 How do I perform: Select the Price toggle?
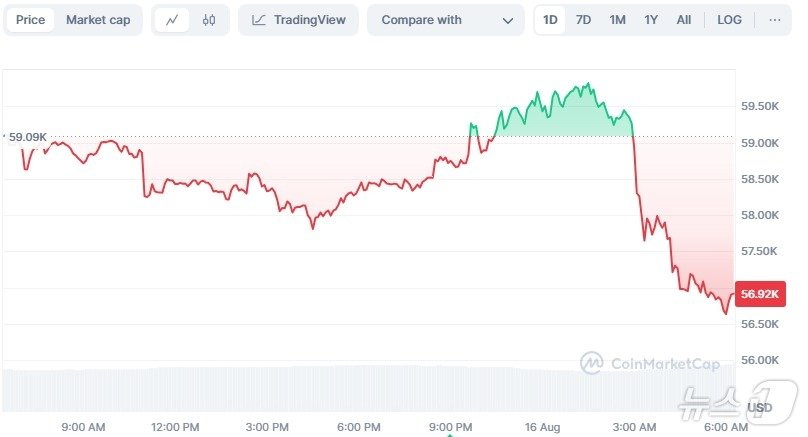31,20
